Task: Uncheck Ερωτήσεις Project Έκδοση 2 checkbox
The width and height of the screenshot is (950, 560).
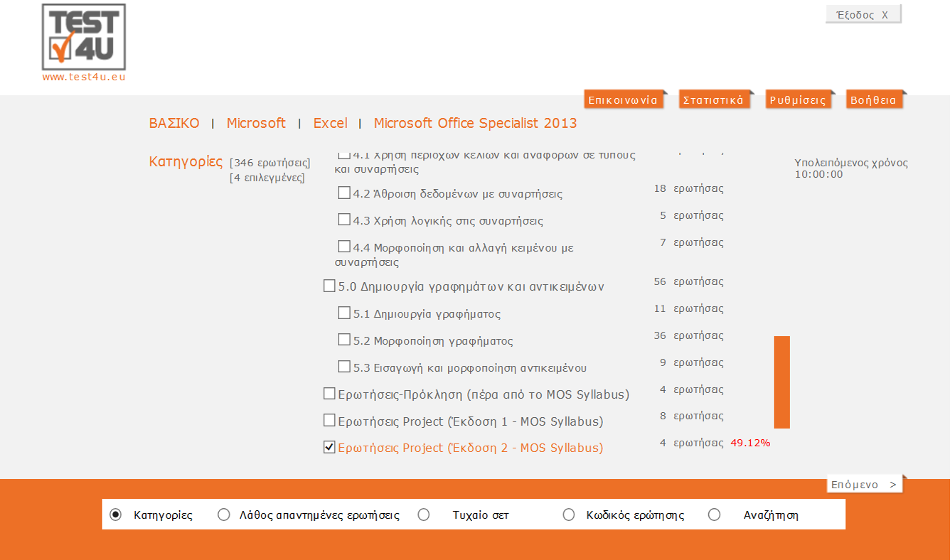Action: pyautogui.click(x=329, y=447)
